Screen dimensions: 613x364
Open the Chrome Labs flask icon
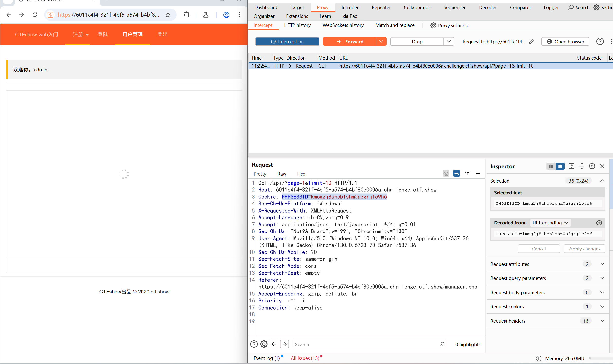coord(206,15)
